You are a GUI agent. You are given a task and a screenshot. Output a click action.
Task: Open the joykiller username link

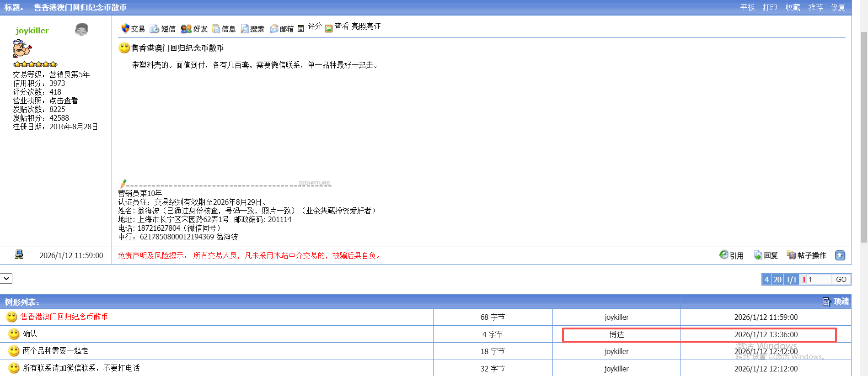[x=32, y=31]
